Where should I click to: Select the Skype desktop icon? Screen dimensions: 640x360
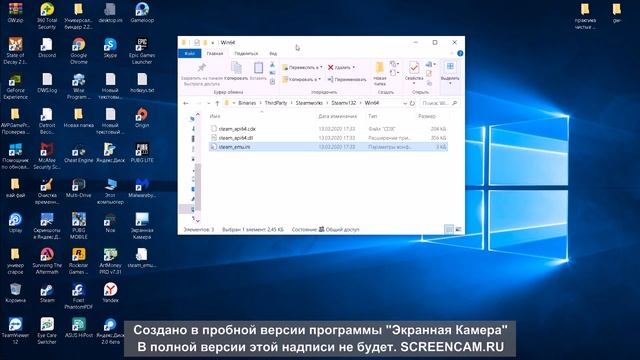pyautogui.click(x=110, y=48)
